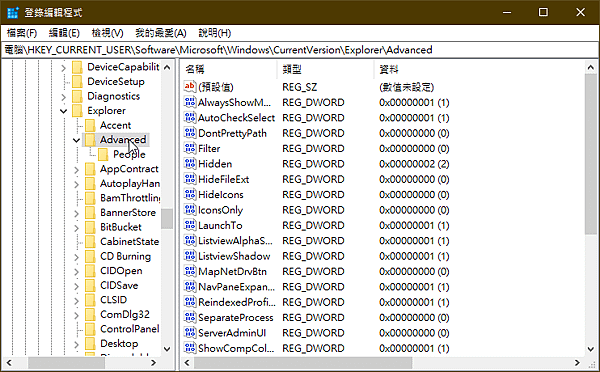This screenshot has width=600, height=372.
Task: Click the registry path address bar
Action: tap(300, 50)
